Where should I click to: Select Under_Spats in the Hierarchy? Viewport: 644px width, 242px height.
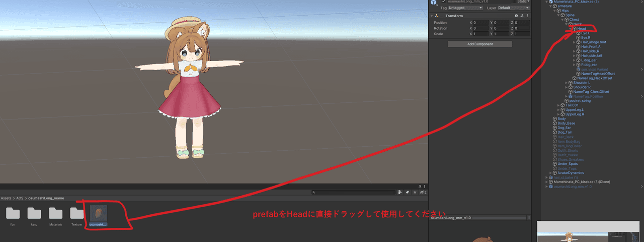click(567, 164)
